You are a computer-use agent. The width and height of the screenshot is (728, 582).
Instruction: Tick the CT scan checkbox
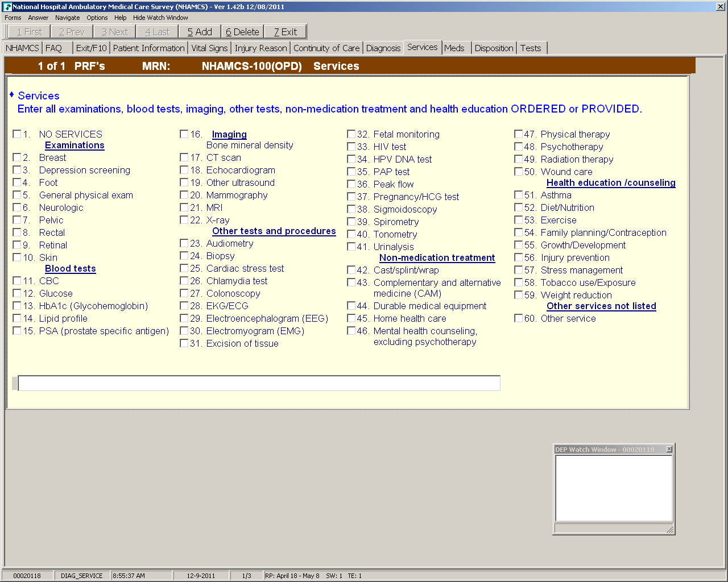tap(184, 157)
